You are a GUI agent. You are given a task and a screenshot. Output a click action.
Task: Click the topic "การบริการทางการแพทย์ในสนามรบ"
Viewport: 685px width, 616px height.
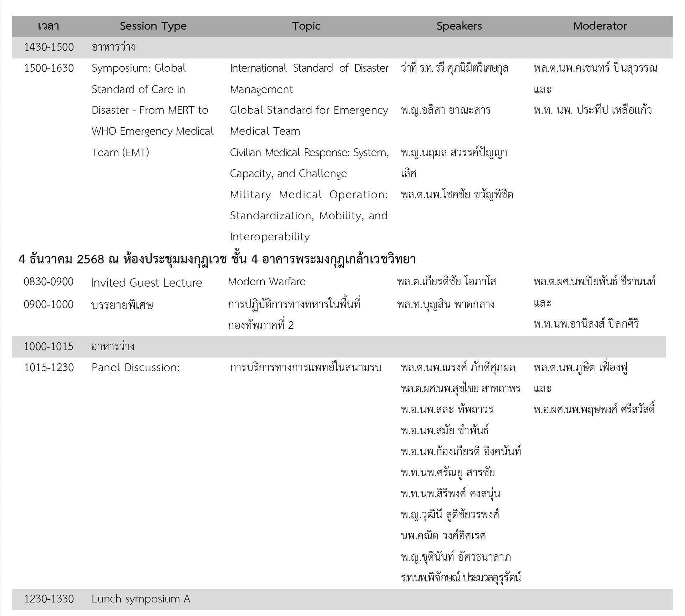coord(306,368)
